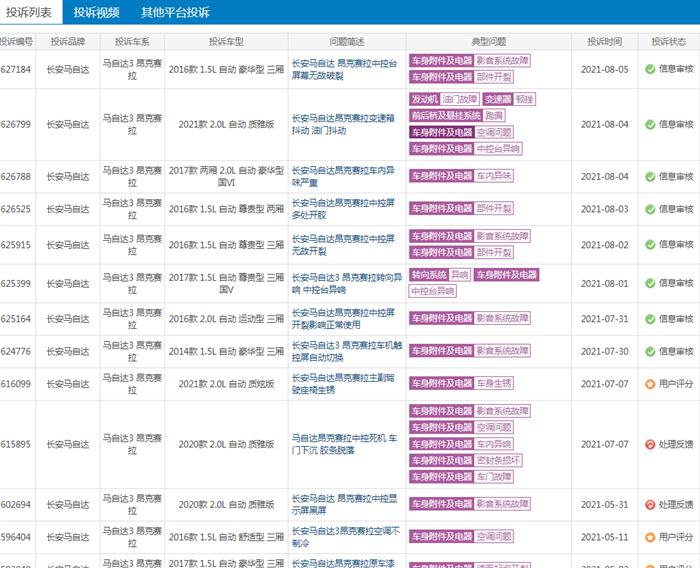
Task: Open the 投诉视频 tab
Action: pyautogui.click(x=96, y=13)
